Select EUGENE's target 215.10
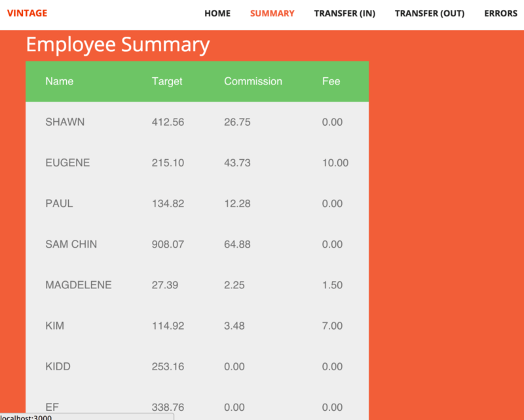The image size is (524, 420). point(168,163)
